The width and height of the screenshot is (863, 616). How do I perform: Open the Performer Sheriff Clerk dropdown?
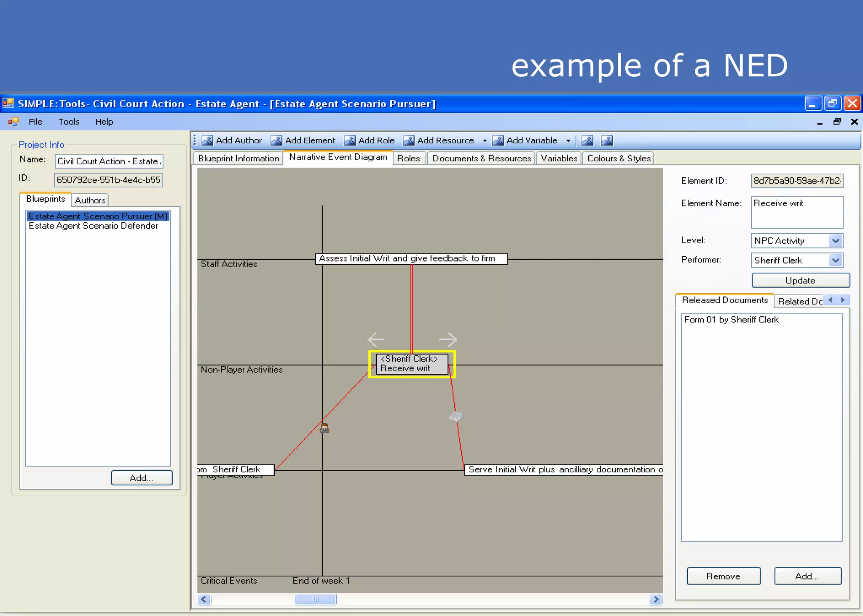(835, 260)
